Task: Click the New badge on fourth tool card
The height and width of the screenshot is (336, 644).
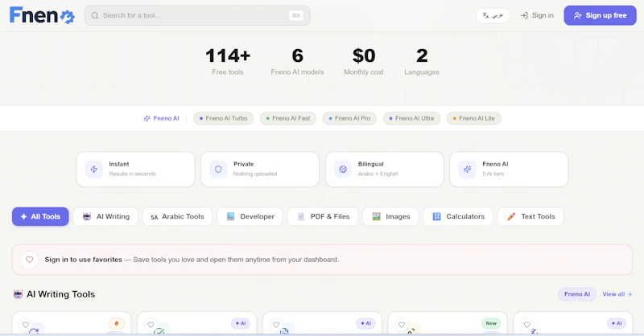Action: pyautogui.click(x=491, y=323)
